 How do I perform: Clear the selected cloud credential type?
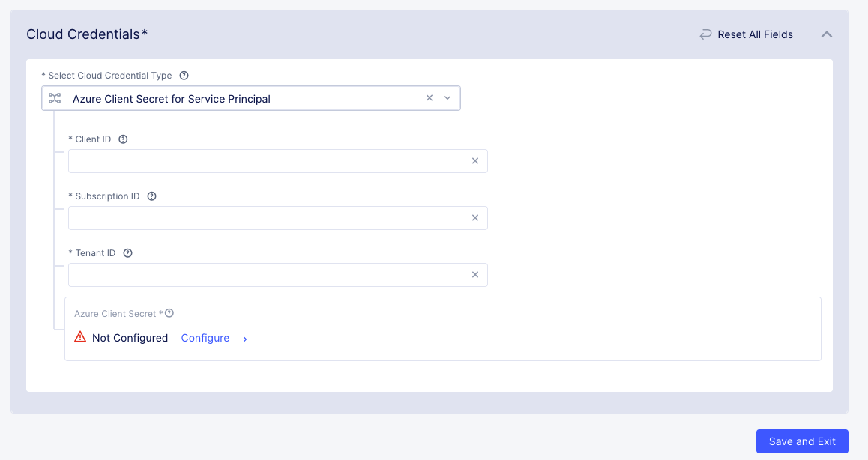point(429,97)
